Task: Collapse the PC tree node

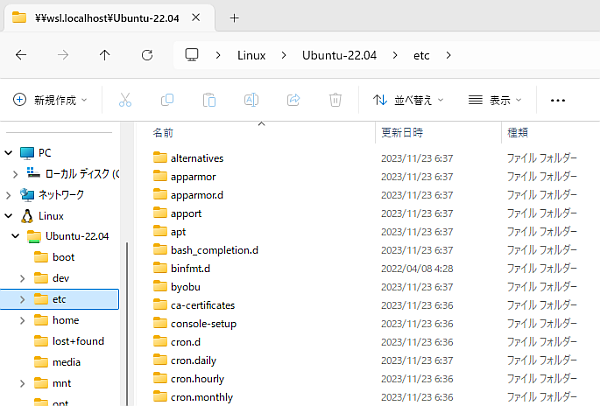Action: tap(8, 153)
